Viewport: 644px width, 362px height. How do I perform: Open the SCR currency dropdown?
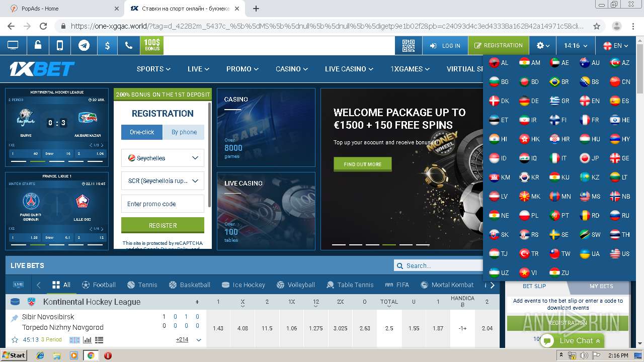point(163,181)
